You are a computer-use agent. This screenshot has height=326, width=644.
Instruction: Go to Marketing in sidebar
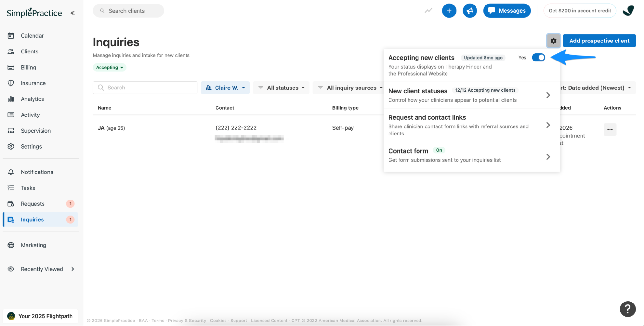[x=34, y=245]
